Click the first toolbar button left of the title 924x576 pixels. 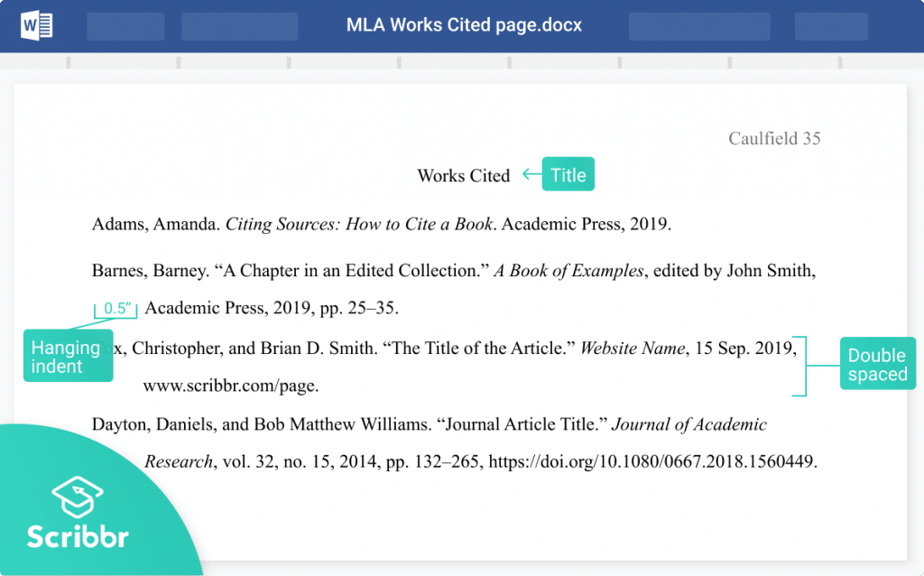(125, 25)
